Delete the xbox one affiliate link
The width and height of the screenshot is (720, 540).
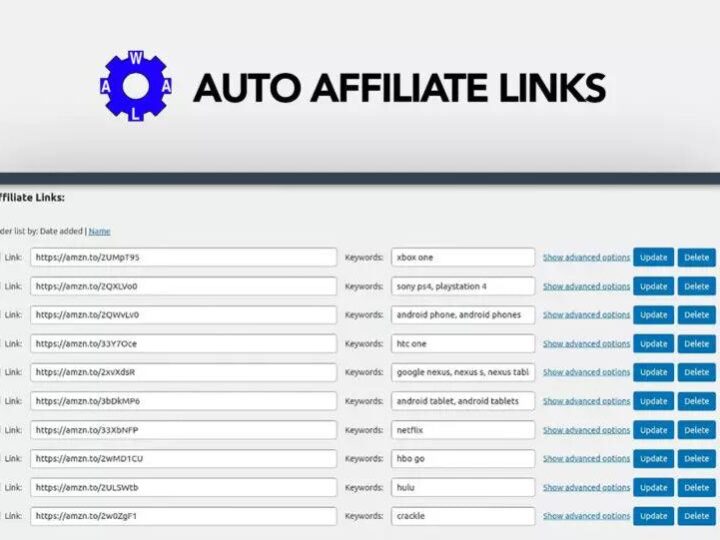(697, 257)
